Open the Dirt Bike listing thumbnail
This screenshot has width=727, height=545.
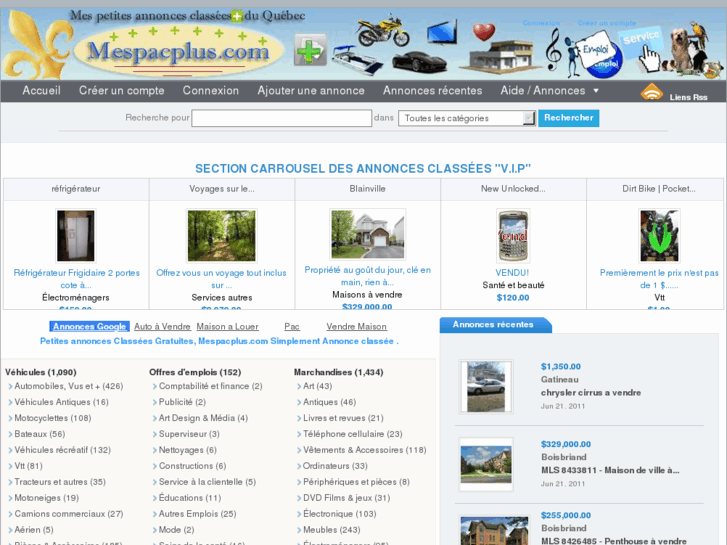[659, 236]
